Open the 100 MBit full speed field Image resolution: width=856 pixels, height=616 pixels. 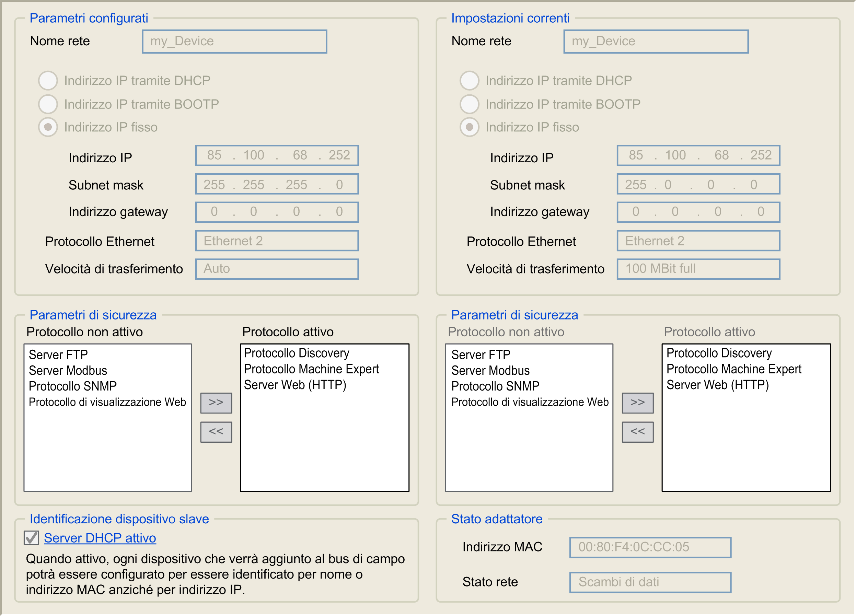(698, 269)
